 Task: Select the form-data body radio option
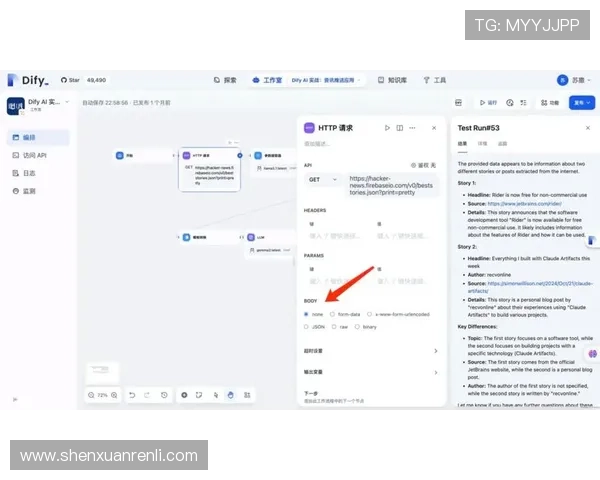click(345, 314)
